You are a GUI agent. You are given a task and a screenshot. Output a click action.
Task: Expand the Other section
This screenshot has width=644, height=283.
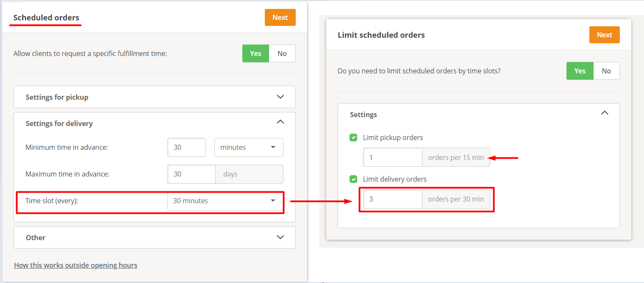(280, 237)
